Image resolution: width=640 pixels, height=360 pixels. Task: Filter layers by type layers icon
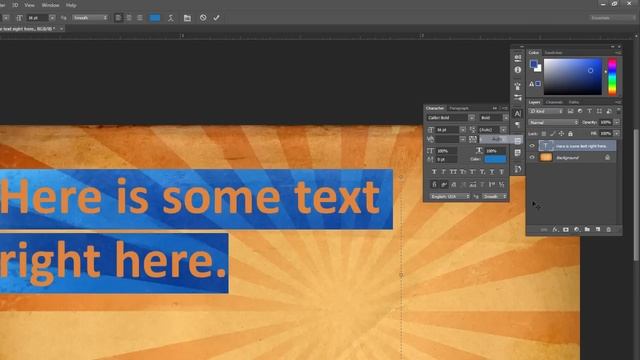589,111
